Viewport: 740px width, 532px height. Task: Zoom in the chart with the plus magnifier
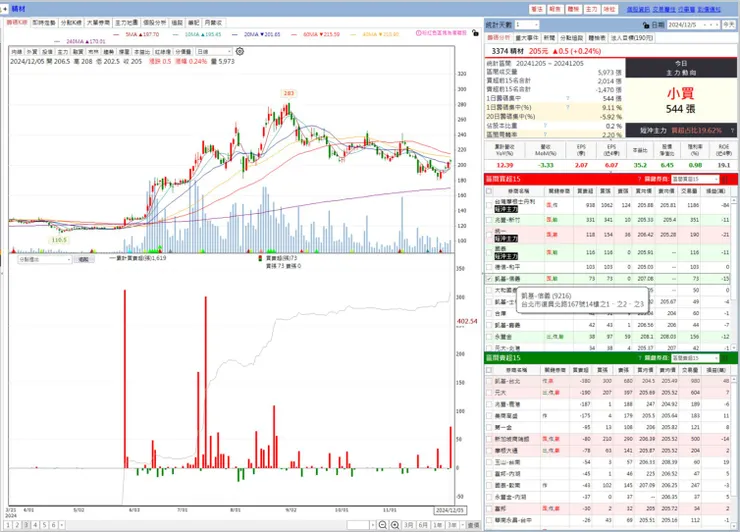coord(395,525)
